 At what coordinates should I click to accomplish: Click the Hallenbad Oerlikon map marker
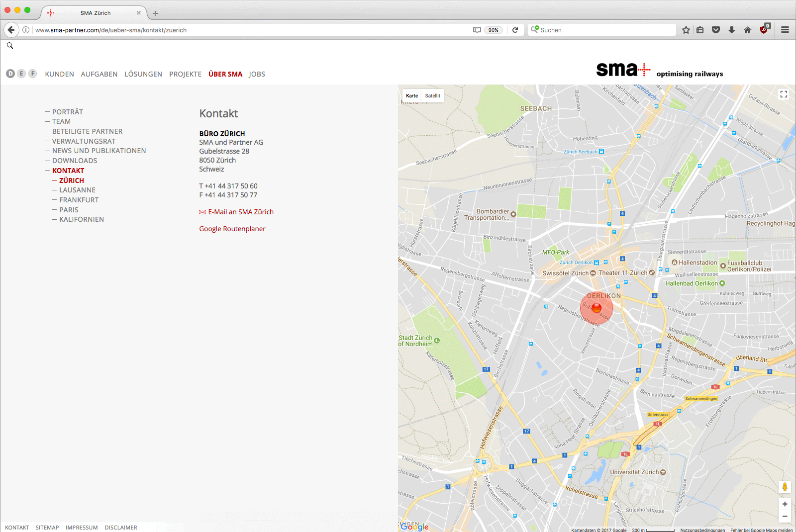(722, 283)
